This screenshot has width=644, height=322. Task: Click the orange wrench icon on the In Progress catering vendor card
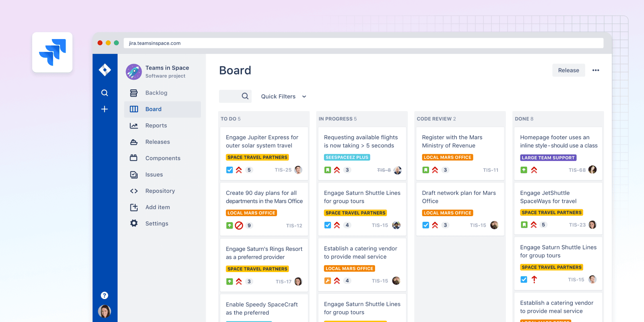328,281
